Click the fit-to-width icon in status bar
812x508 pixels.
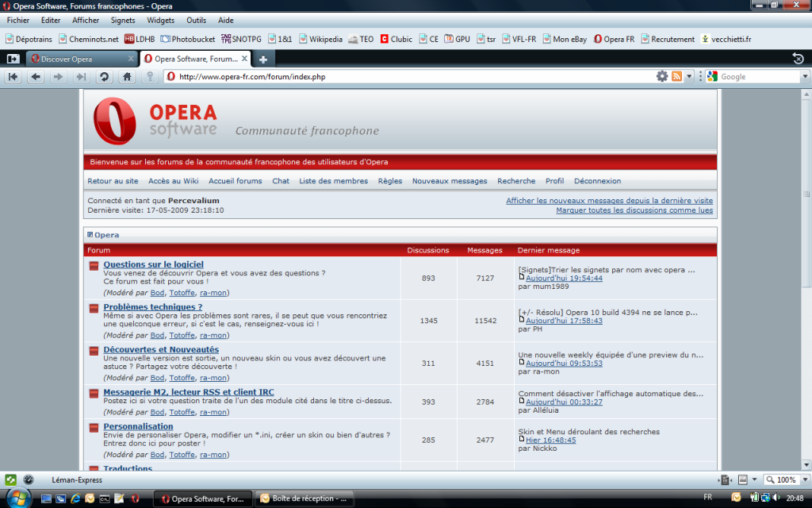[725, 480]
